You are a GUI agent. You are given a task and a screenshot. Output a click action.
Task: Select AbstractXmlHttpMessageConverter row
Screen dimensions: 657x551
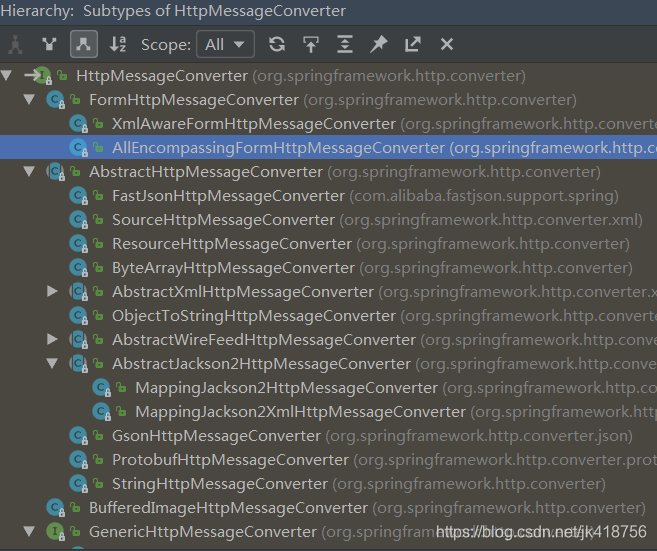[328, 292]
